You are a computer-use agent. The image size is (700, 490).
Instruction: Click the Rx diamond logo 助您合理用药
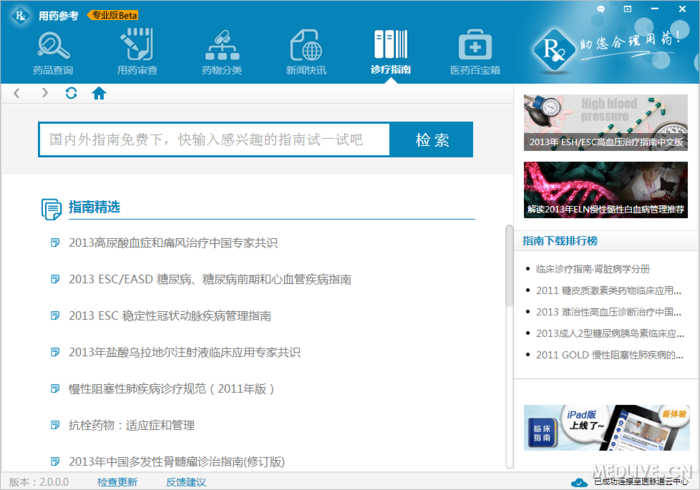coord(554,50)
